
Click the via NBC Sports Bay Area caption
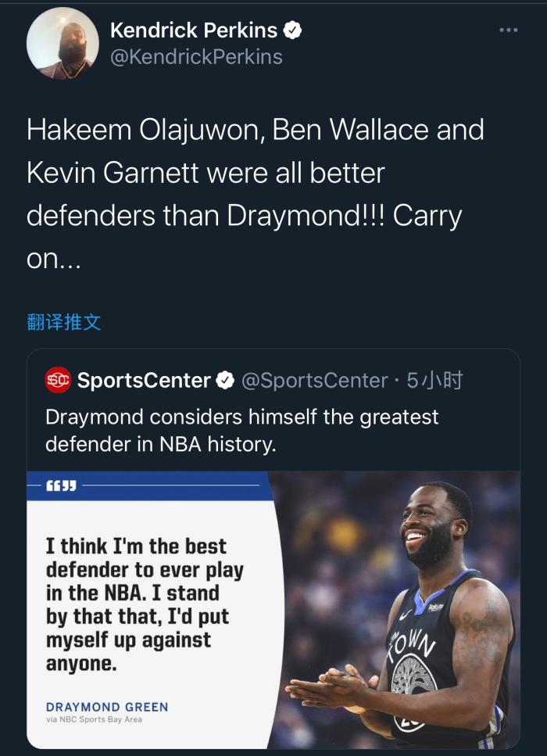click(x=94, y=720)
